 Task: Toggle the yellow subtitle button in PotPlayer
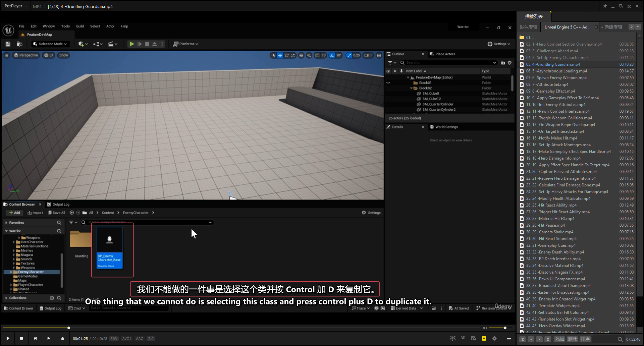(484, 338)
